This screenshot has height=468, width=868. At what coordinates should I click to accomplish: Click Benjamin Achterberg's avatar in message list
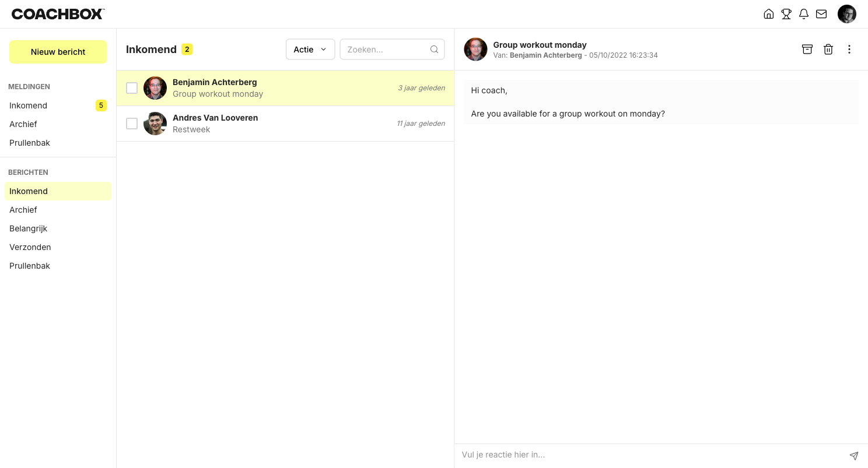[155, 88]
